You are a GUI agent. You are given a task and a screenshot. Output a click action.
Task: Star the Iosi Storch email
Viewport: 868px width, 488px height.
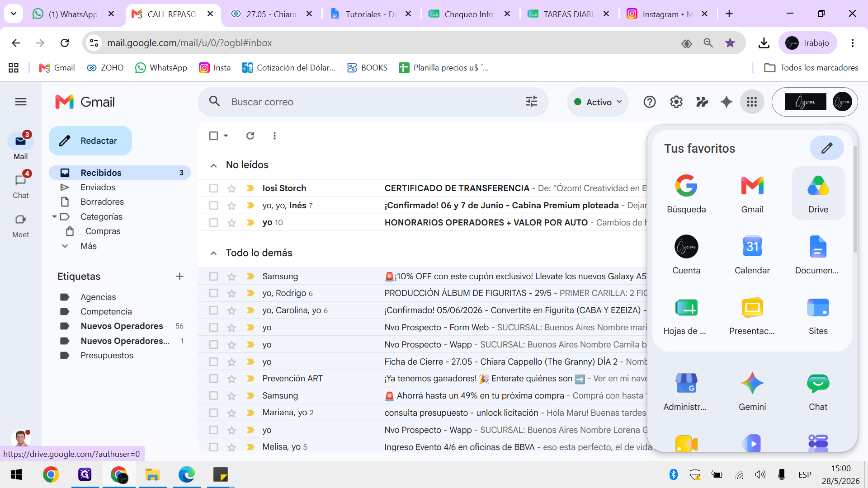point(231,188)
